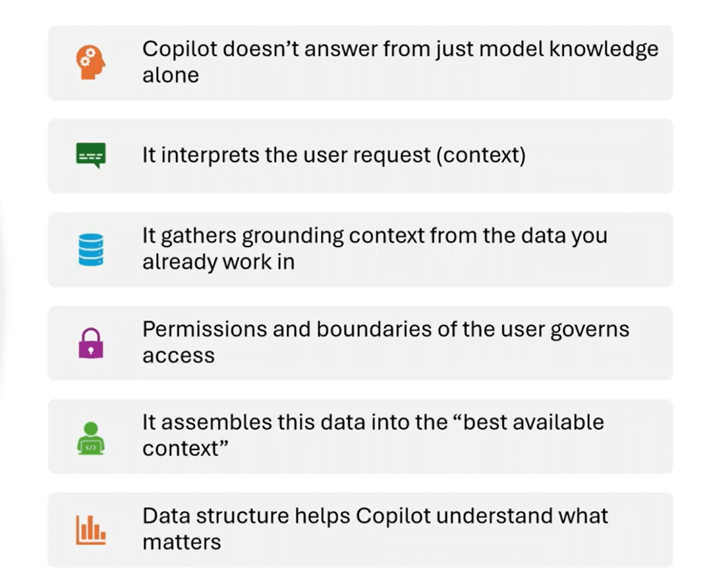This screenshot has height=588, width=712.
Task: Select the "It assembles this data" statement
Action: [373, 422]
